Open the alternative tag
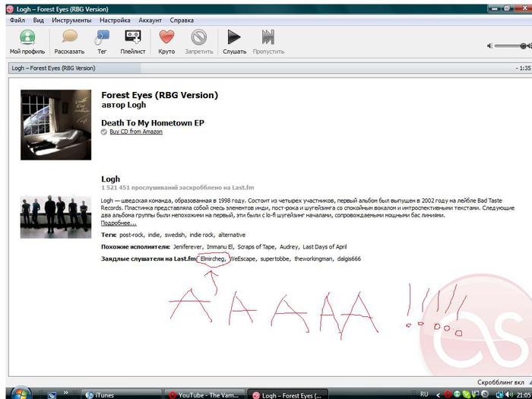Image resolution: width=532 pixels, height=399 pixels. click(232, 235)
